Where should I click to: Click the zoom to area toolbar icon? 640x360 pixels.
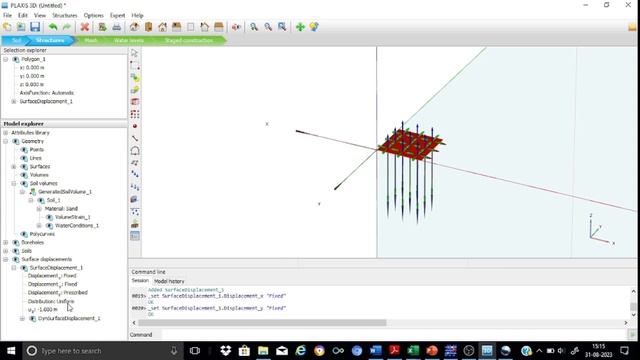coord(282,27)
